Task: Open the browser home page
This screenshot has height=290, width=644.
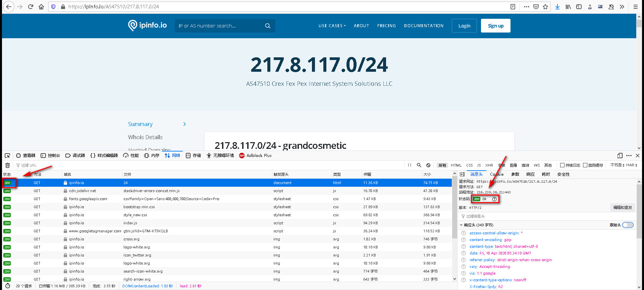Action: [41, 7]
